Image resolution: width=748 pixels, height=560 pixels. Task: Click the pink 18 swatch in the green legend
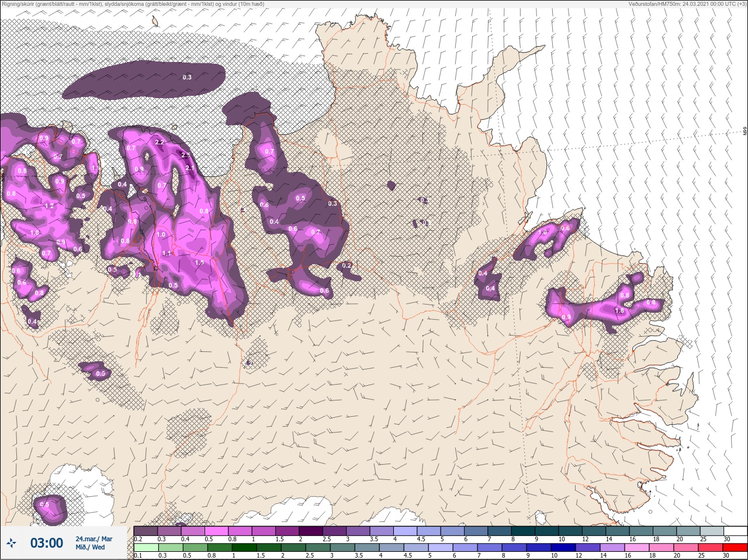tap(662, 548)
